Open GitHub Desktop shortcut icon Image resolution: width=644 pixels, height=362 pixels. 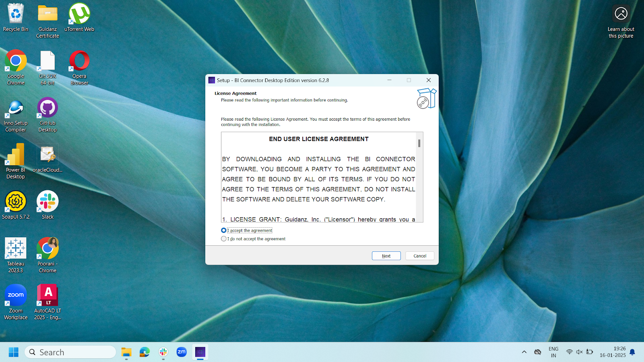click(47, 115)
